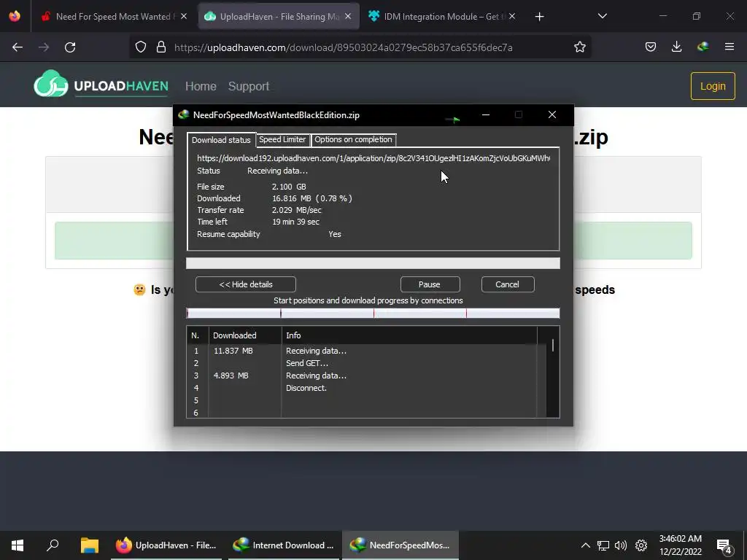Viewport: 747px width, 560px height.
Task: Click the UploadHaven logo
Action: point(101,85)
